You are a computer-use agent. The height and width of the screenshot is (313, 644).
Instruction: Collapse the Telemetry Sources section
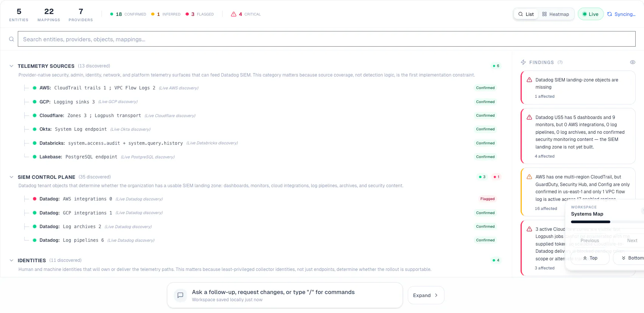[11, 66]
